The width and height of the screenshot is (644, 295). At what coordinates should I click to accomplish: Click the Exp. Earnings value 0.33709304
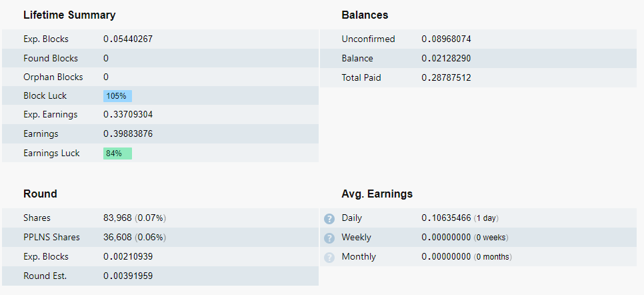click(128, 115)
